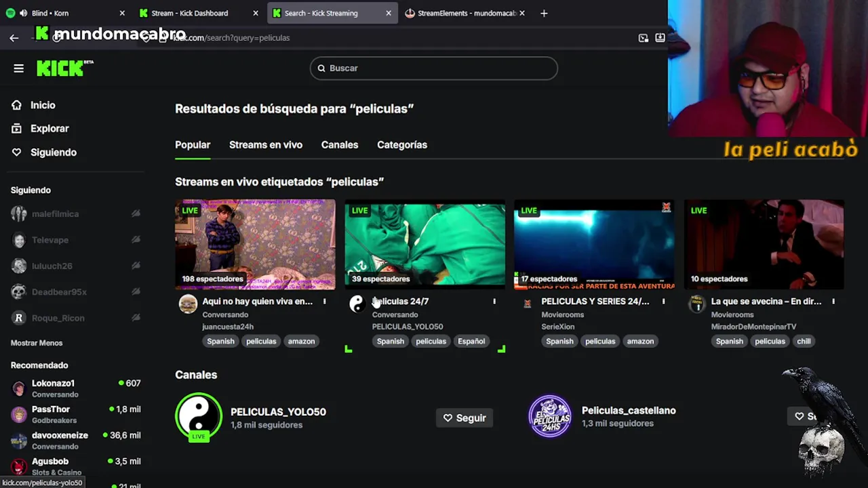Open options menu for Peliculas 24/7 stream

tap(494, 302)
